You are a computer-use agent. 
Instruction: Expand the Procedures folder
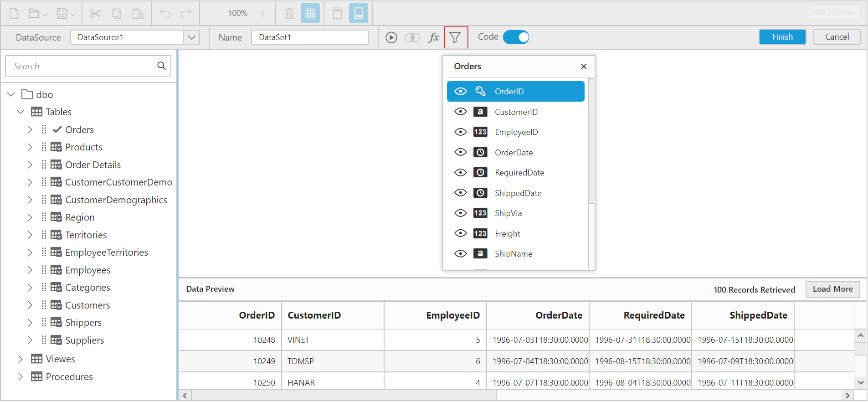20,376
